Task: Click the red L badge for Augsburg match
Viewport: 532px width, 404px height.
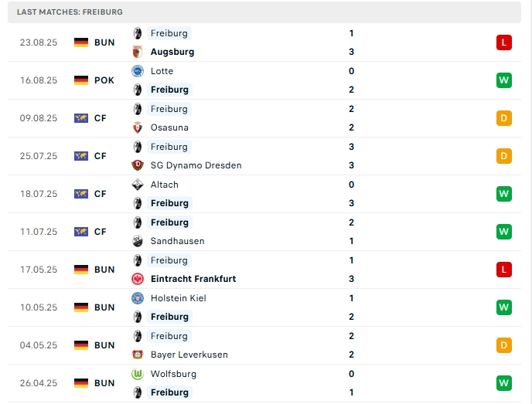Action: pos(504,42)
